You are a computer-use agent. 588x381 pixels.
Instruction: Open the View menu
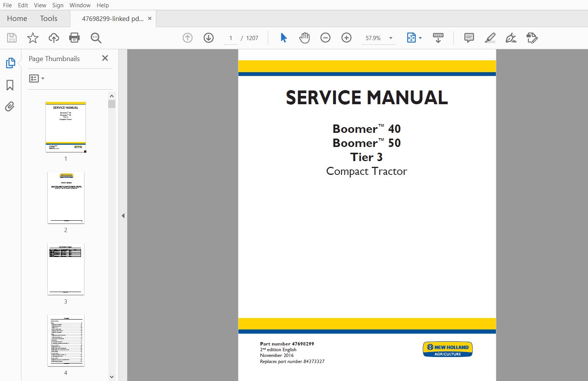click(40, 5)
